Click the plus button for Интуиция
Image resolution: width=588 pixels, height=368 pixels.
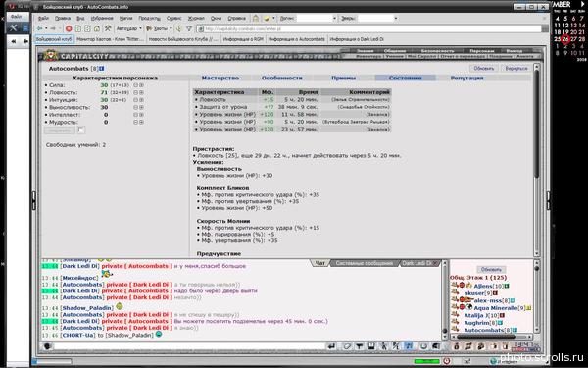(x=141, y=100)
